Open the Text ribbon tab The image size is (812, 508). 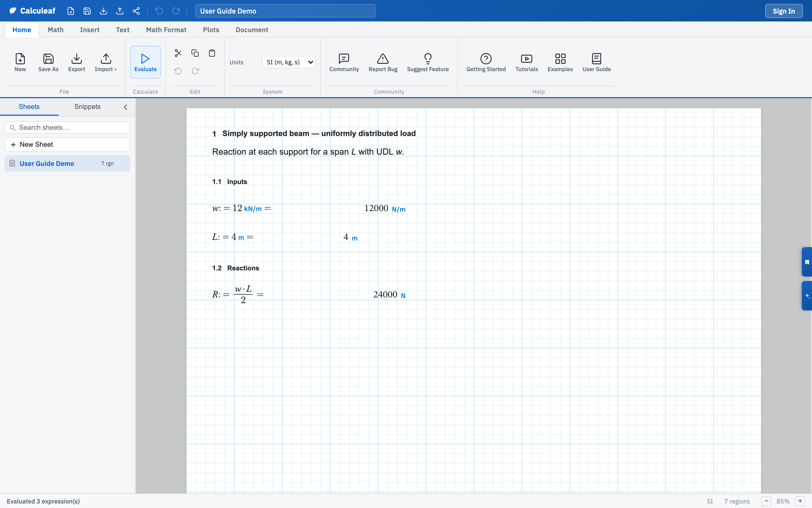tap(122, 30)
